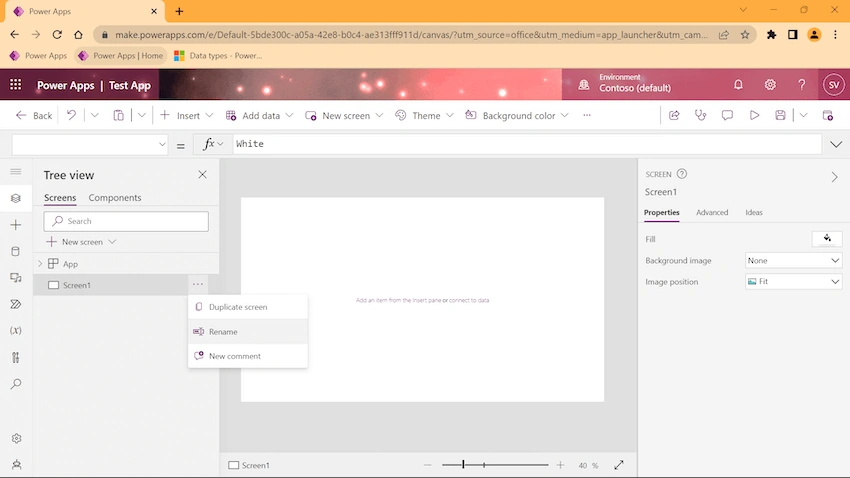Click the Share icon in the toolbar
The height and width of the screenshot is (478, 850).
[x=674, y=115]
